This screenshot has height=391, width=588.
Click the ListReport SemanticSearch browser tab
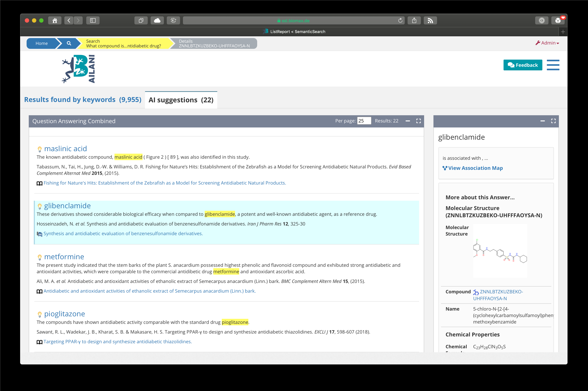(x=294, y=32)
